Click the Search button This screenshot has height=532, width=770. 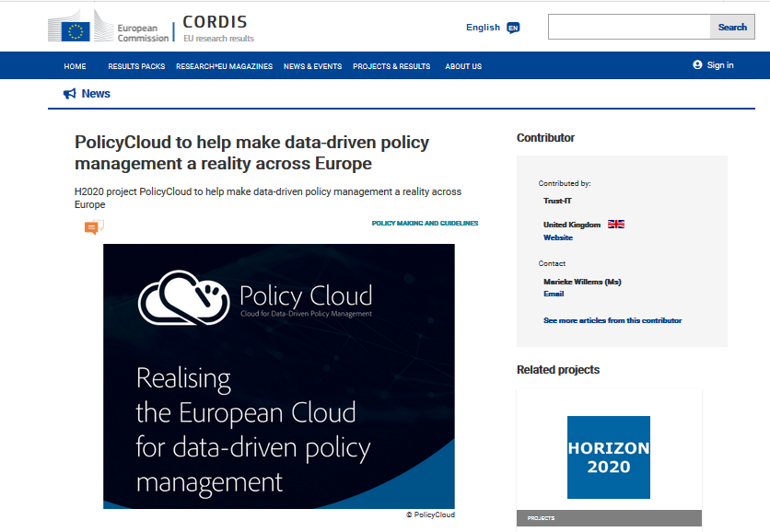tap(732, 27)
